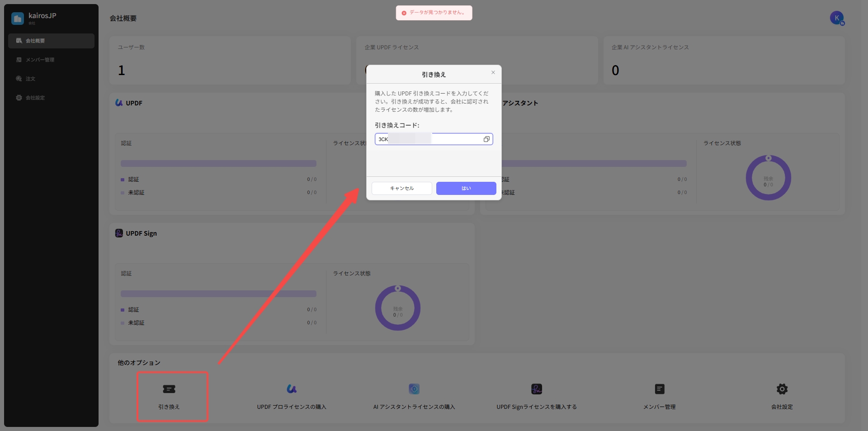Close the 引き換え dialog
This screenshot has width=868, height=431.
493,72
